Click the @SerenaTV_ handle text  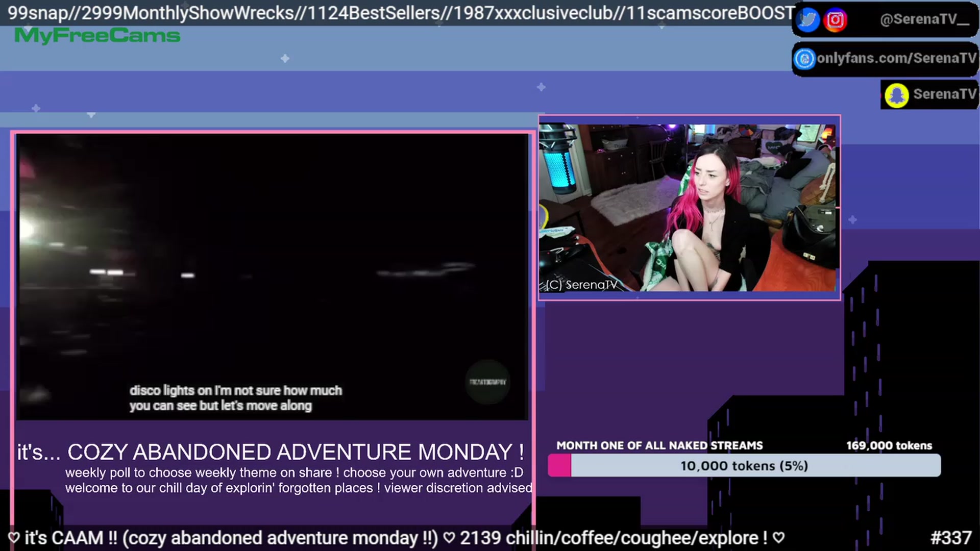tap(924, 19)
